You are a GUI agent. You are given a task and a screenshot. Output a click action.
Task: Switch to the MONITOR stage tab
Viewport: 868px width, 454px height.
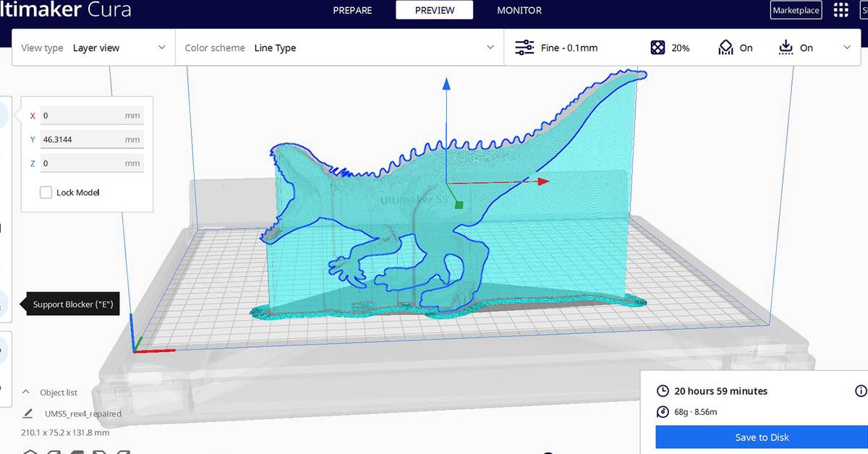tap(519, 10)
